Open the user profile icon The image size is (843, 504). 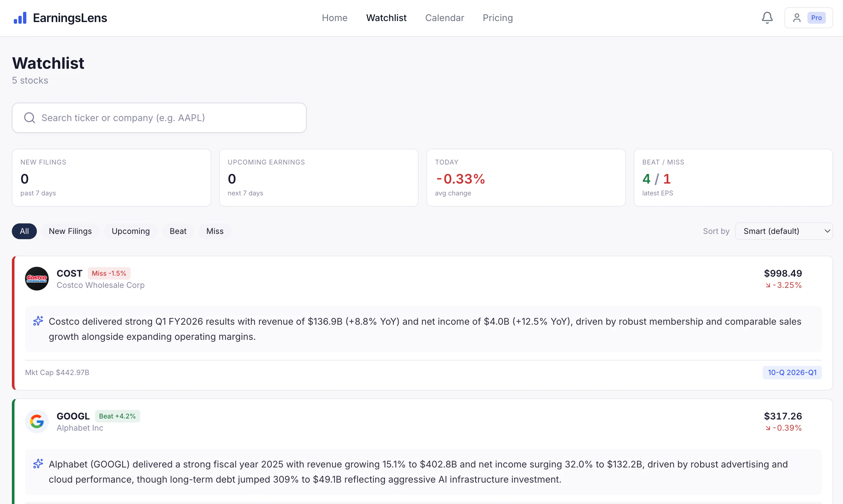(x=797, y=18)
